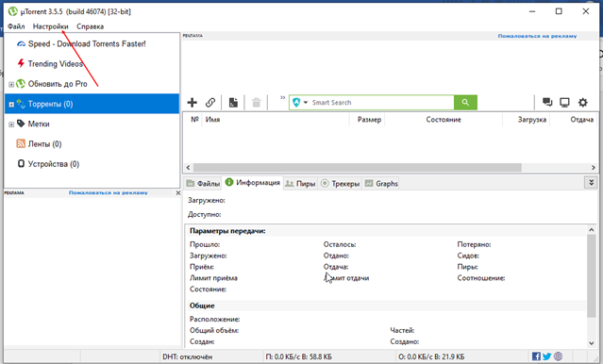
Task: Select Торренты (0) in sidebar
Action: tap(92, 104)
